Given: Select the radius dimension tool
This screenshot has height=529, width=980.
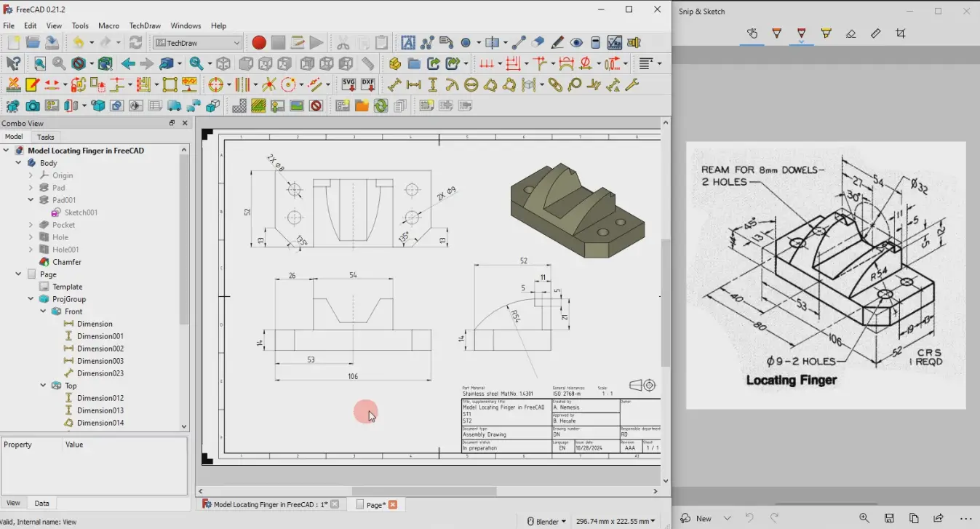Looking at the screenshot, I should 452,84.
